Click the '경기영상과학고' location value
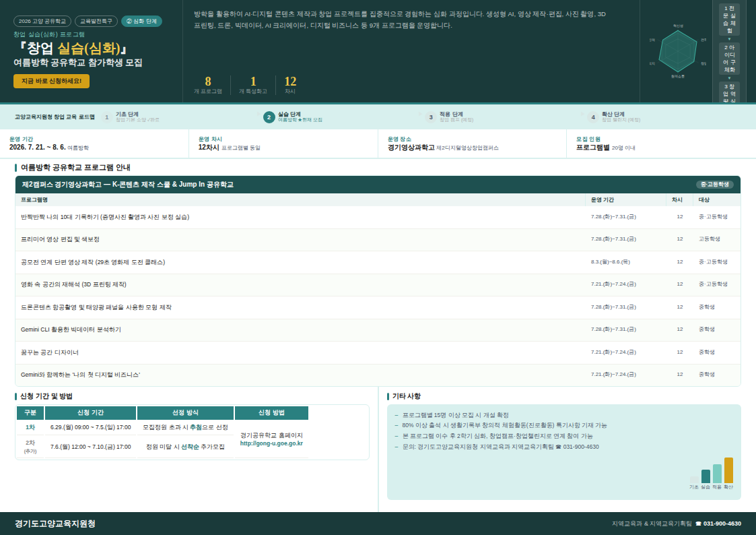 (x=411, y=147)
